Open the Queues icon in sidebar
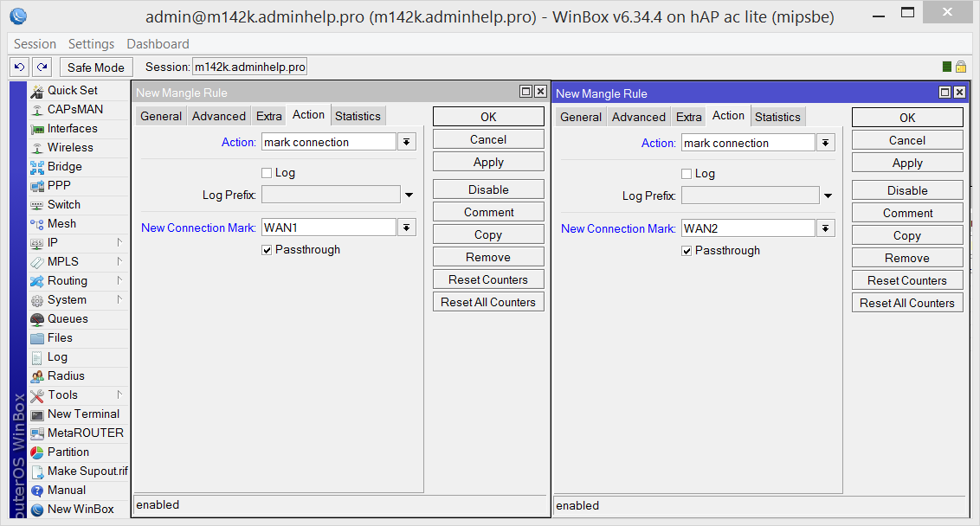The width and height of the screenshot is (980, 526). click(x=37, y=319)
